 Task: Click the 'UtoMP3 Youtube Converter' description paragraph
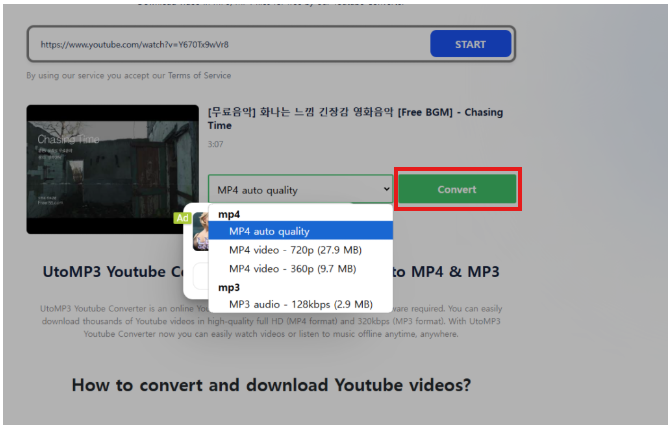[271, 321]
